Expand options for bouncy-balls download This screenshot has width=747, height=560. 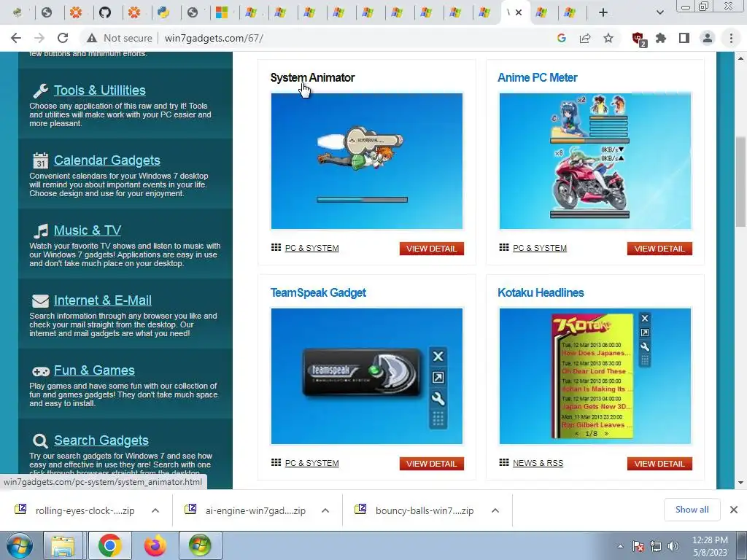pyautogui.click(x=495, y=510)
